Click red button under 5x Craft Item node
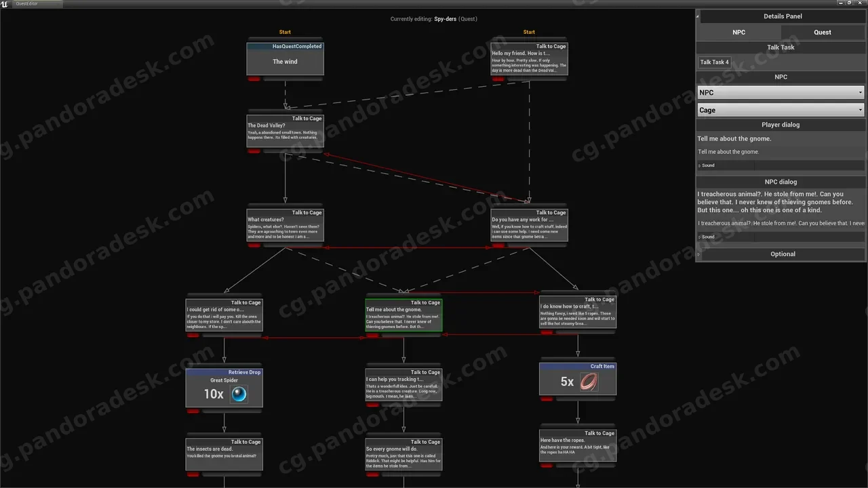 pos(547,399)
